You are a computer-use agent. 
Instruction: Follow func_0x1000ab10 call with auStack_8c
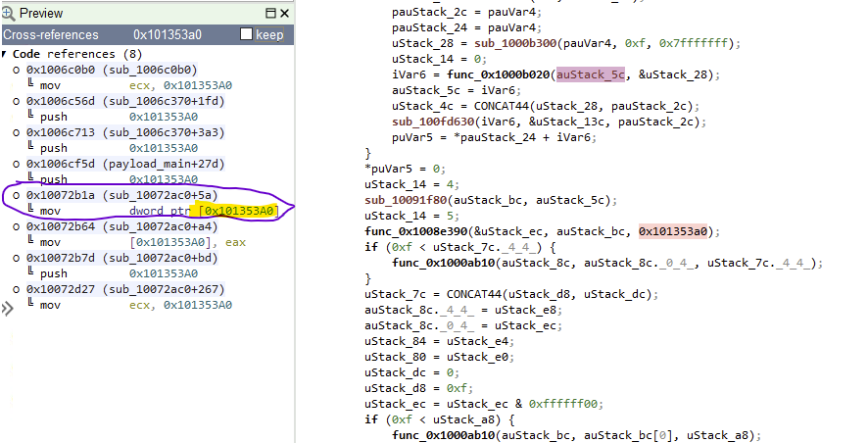tap(444, 263)
